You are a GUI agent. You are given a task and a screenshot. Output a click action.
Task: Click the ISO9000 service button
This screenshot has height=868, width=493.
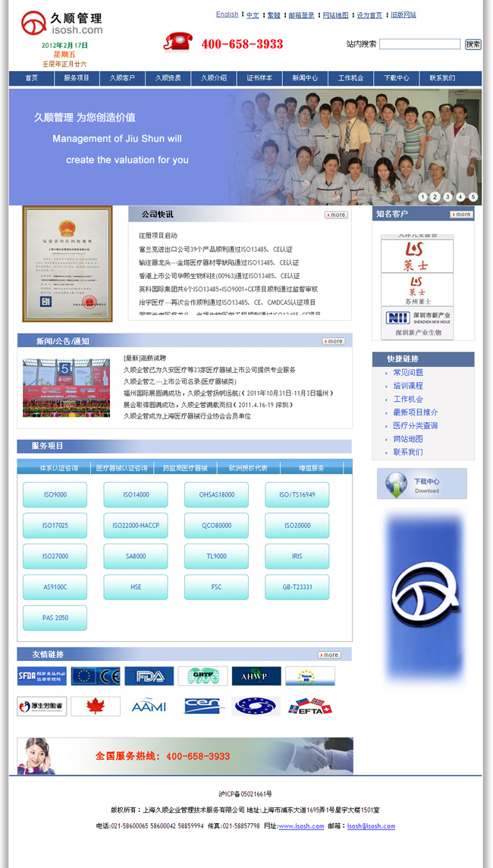click(x=55, y=494)
